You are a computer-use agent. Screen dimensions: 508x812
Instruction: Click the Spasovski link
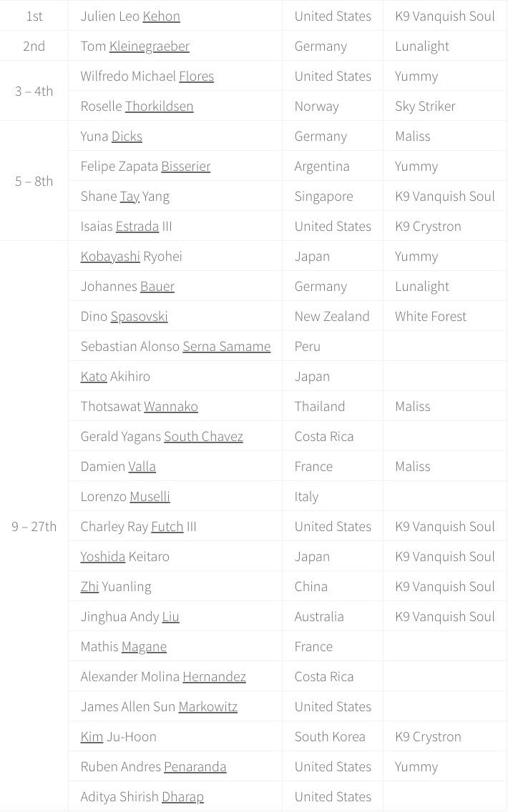click(x=139, y=316)
